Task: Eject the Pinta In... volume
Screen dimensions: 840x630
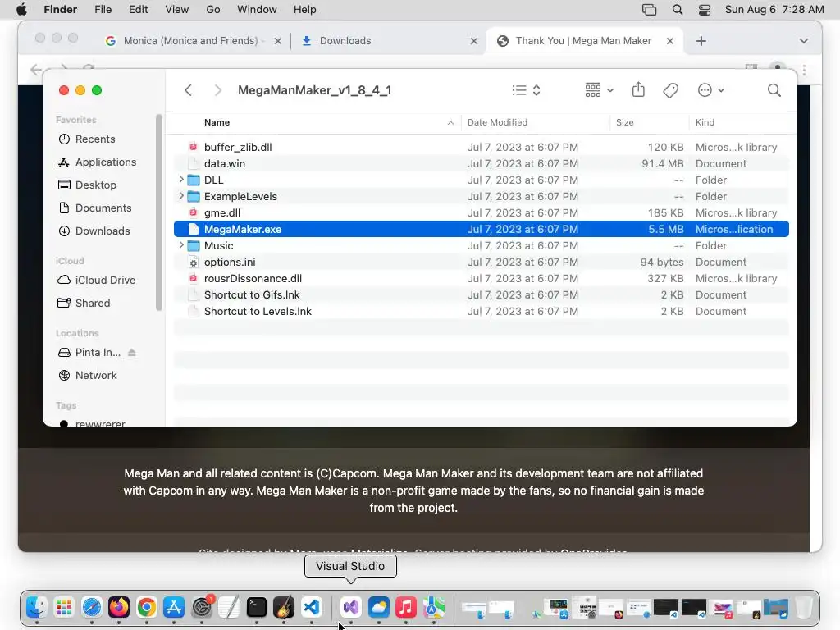Action: 132,353
